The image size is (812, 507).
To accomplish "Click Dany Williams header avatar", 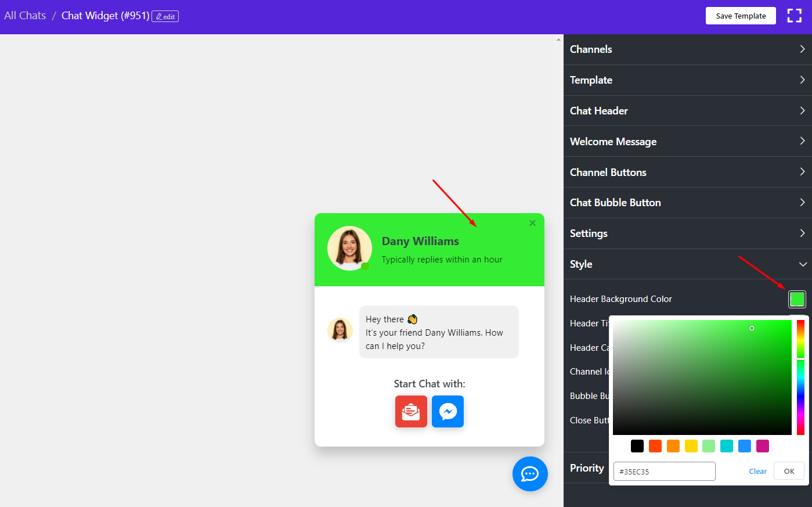I will click(x=349, y=248).
